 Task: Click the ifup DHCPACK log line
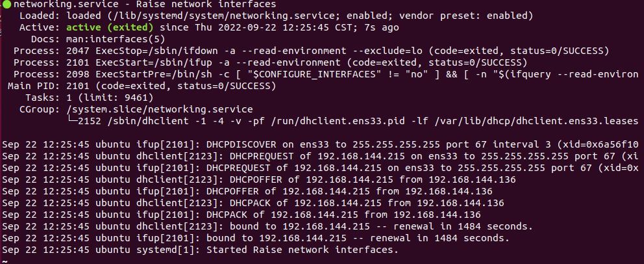coord(241,215)
